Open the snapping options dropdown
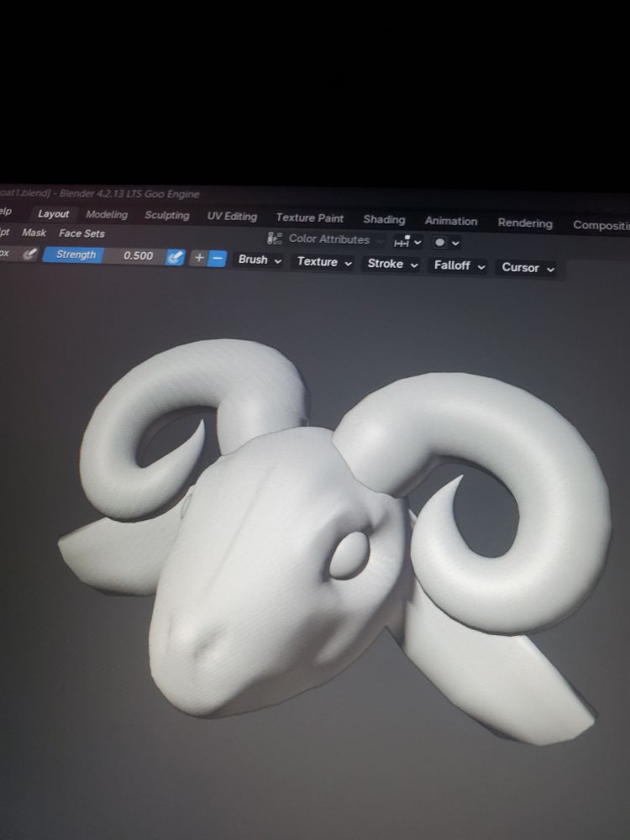 407,242
